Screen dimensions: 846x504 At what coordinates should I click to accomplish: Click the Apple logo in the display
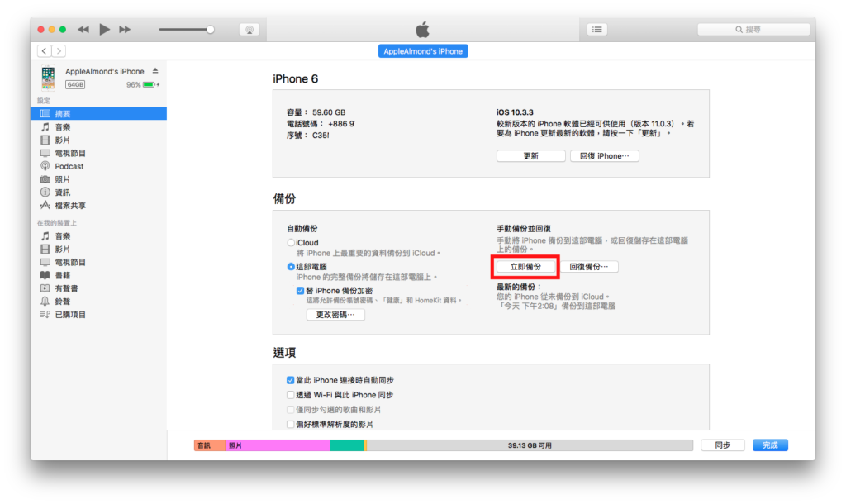pyautogui.click(x=422, y=29)
